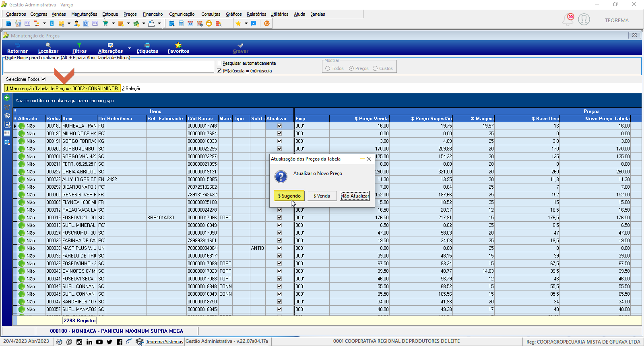Expand the dropdown arrow beside the cash register icon

click(159, 23)
